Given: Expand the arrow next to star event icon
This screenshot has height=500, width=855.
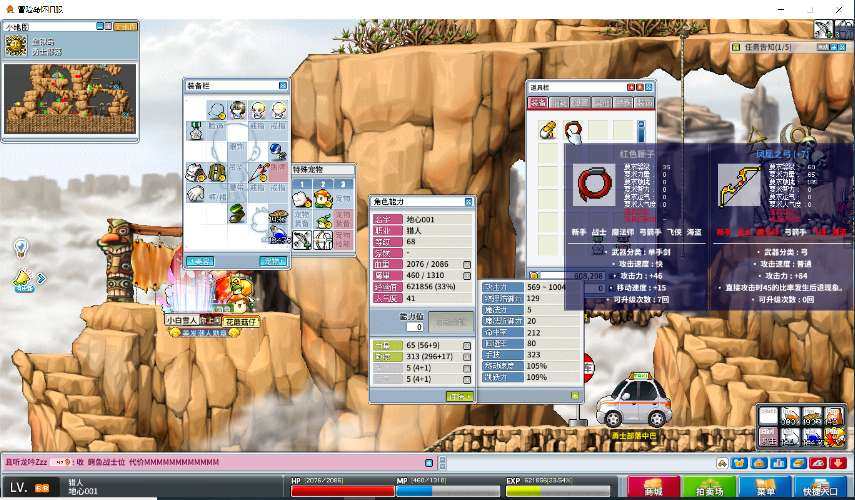Looking at the screenshot, I should [41, 279].
